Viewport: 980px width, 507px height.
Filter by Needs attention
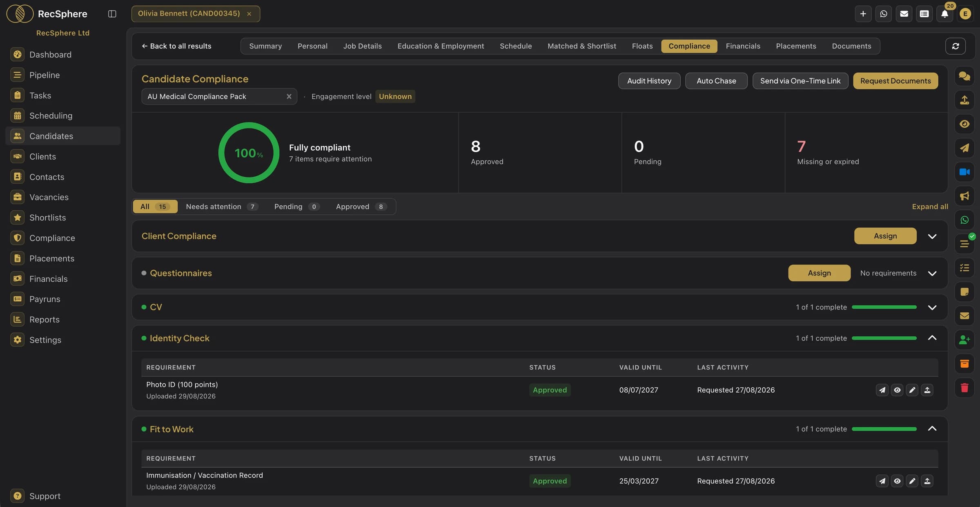(222, 207)
